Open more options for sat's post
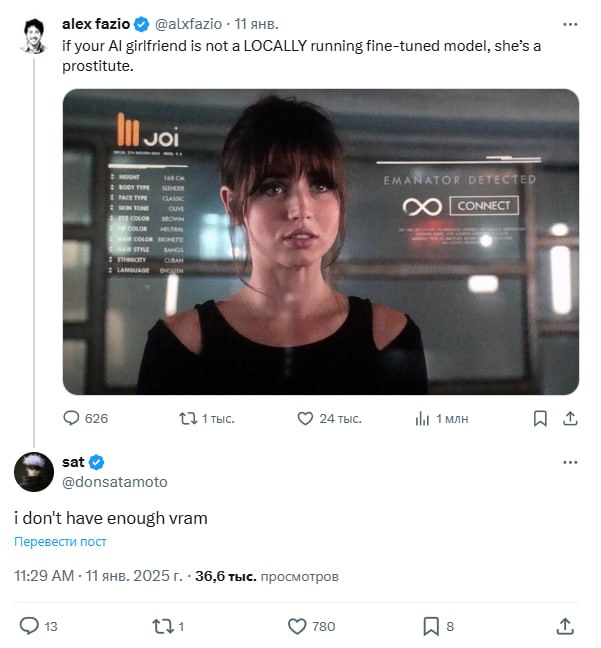 [570, 462]
